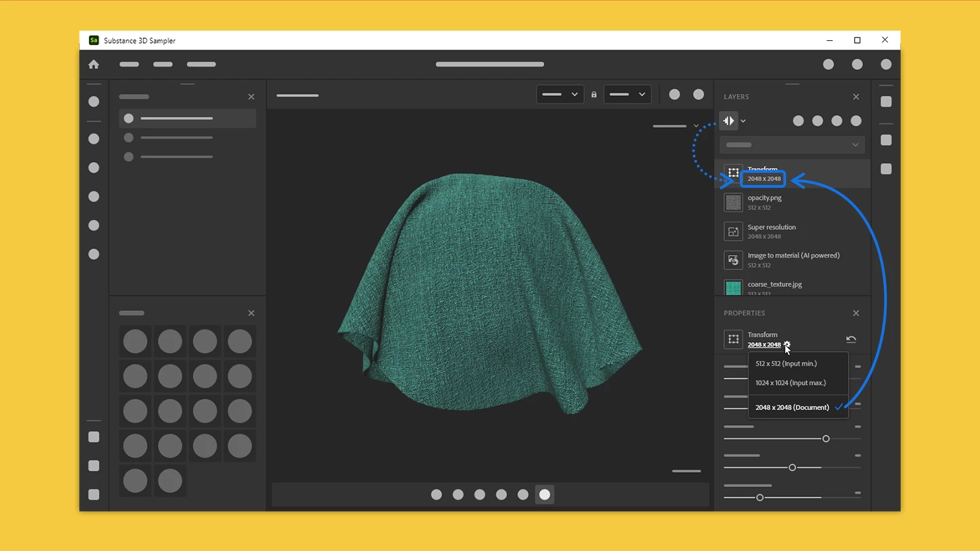Image resolution: width=980 pixels, height=551 pixels.
Task: Select the Super resolution layer icon
Action: coord(733,231)
